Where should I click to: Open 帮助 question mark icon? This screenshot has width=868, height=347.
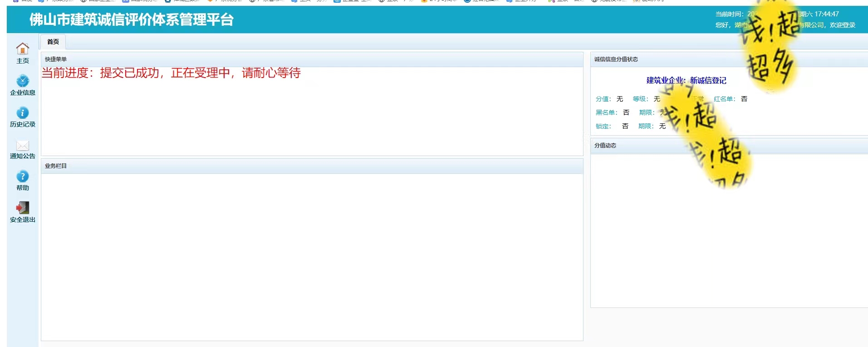[x=22, y=176]
